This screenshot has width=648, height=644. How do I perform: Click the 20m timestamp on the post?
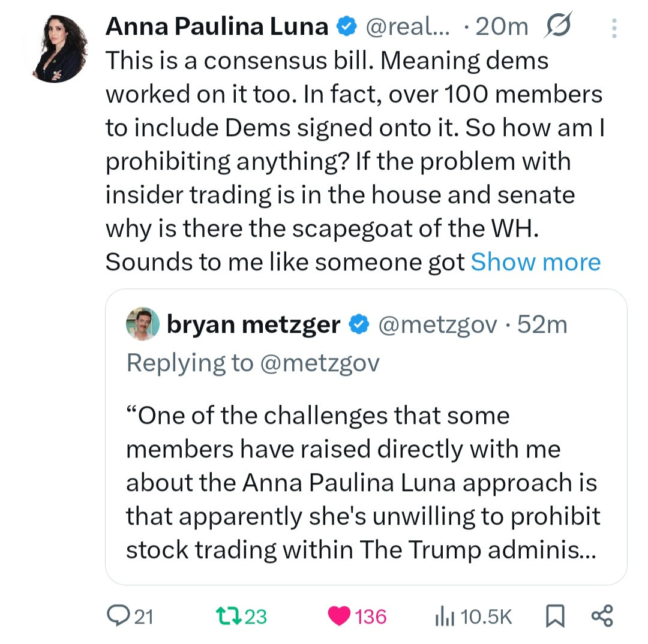click(x=502, y=27)
